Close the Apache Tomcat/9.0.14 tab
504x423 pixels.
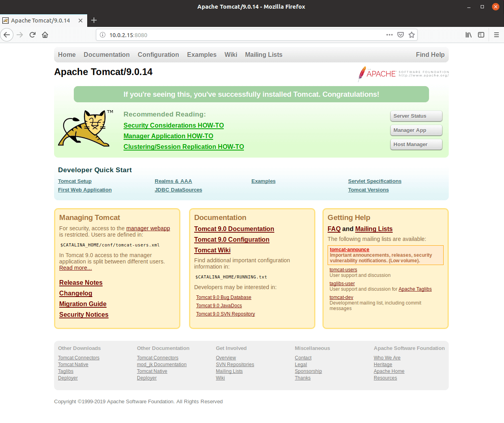[81, 21]
